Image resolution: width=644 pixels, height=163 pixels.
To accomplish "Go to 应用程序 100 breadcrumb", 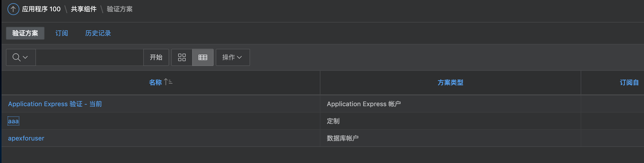I will point(41,9).
